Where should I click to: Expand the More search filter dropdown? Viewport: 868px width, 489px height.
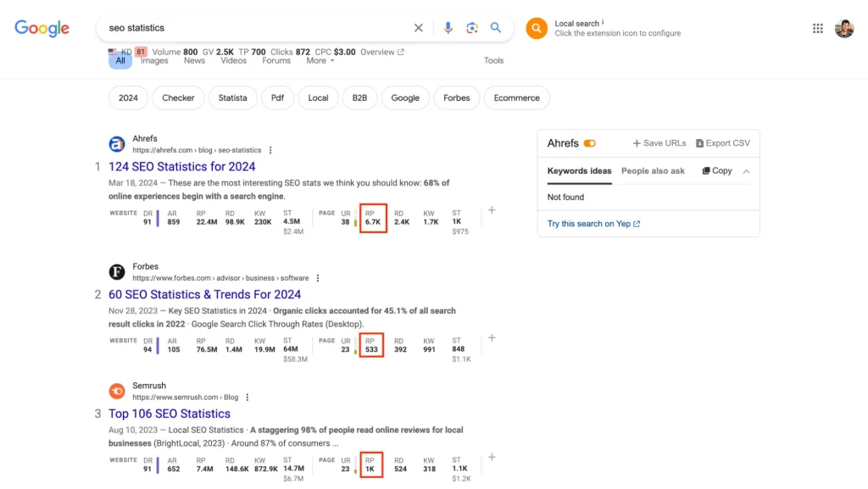click(x=320, y=61)
